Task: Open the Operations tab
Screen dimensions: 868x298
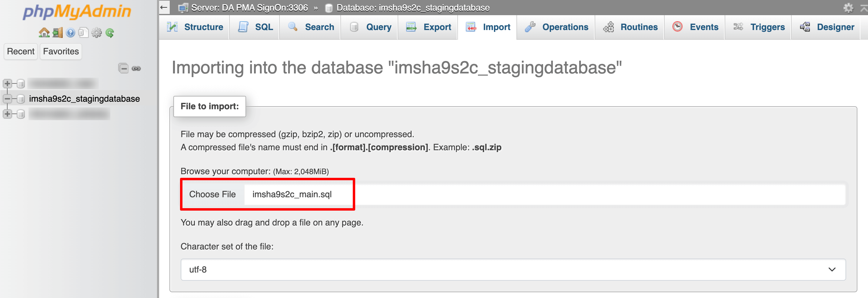Action: pos(557,27)
